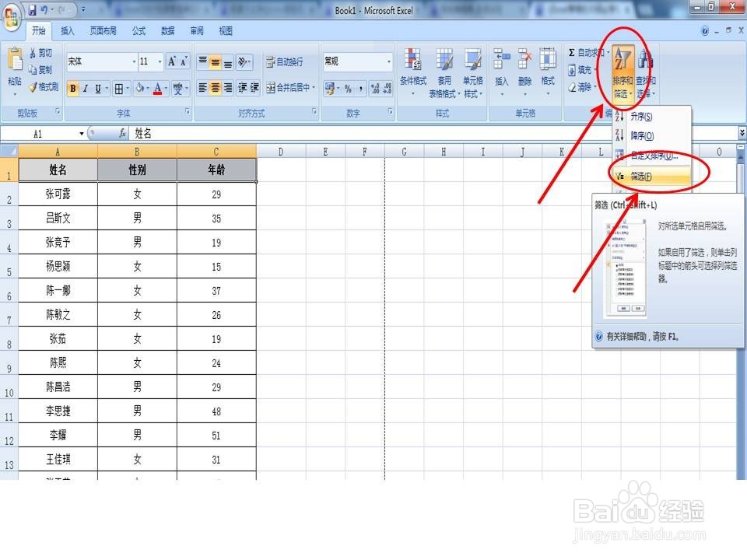This screenshot has height=560, width=747.
Task: Enable wrap text 自动换行
Action: coord(284,62)
